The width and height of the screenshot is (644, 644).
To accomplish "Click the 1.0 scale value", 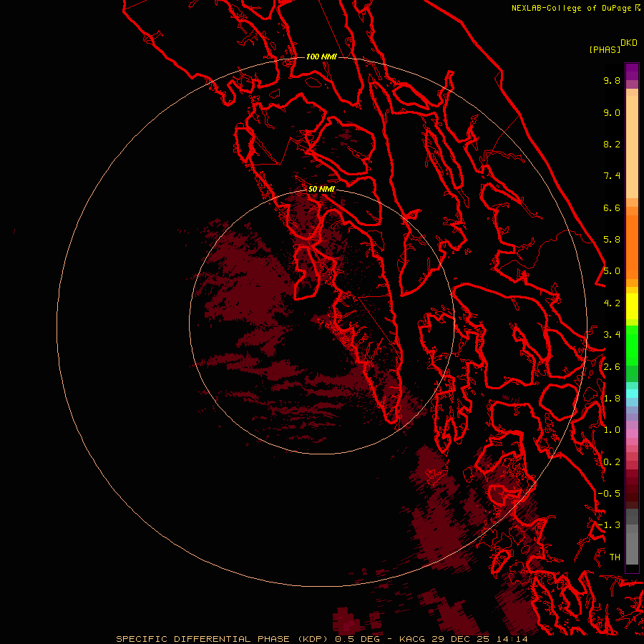I will [x=612, y=430].
